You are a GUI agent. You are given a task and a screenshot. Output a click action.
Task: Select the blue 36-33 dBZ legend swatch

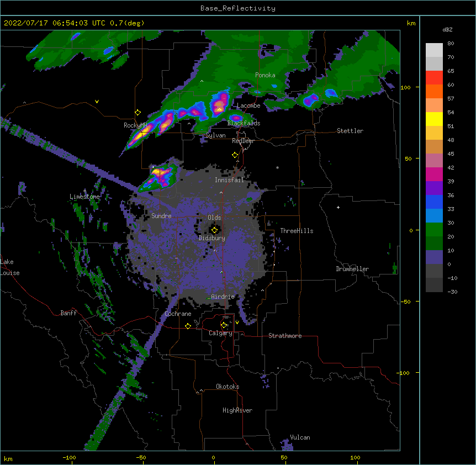pyautogui.click(x=434, y=202)
